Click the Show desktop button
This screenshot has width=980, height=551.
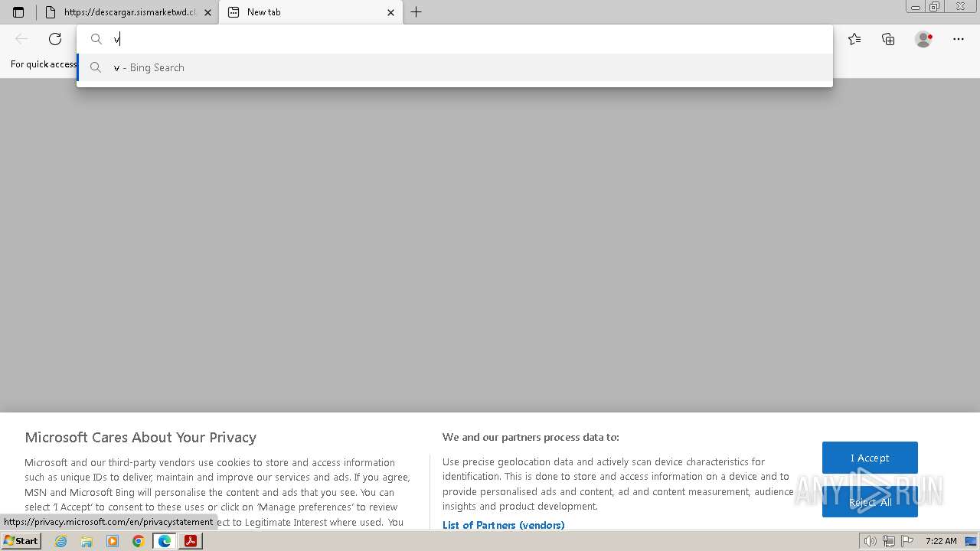click(971, 541)
